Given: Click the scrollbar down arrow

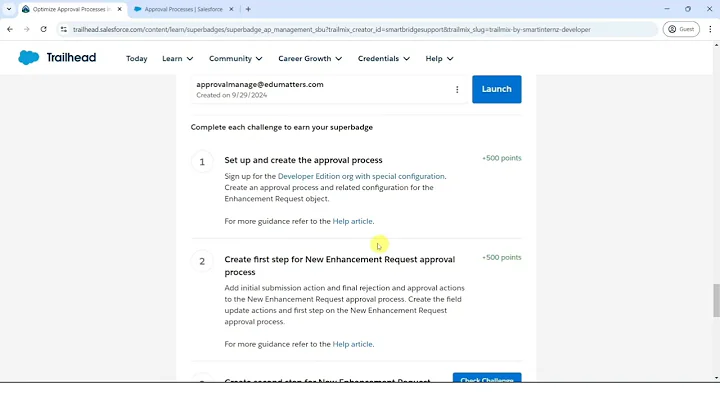Looking at the screenshot, I should [x=716, y=378].
